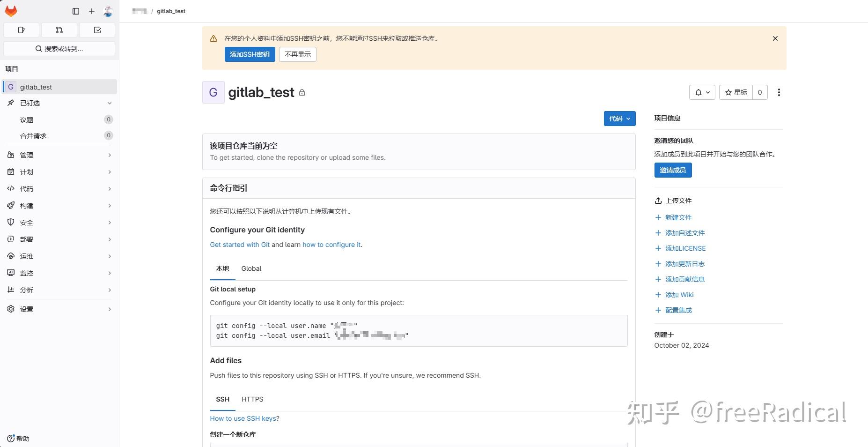Click the 添加SSH密钥 button
Screen dimensions: 868x447
click(x=250, y=54)
